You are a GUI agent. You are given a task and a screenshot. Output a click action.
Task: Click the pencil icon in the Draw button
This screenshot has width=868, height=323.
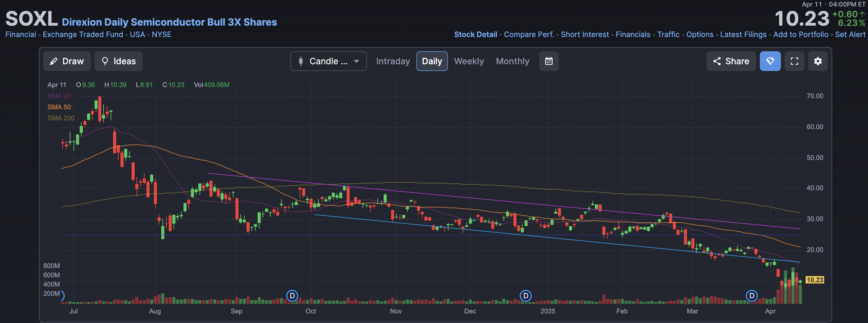click(53, 61)
